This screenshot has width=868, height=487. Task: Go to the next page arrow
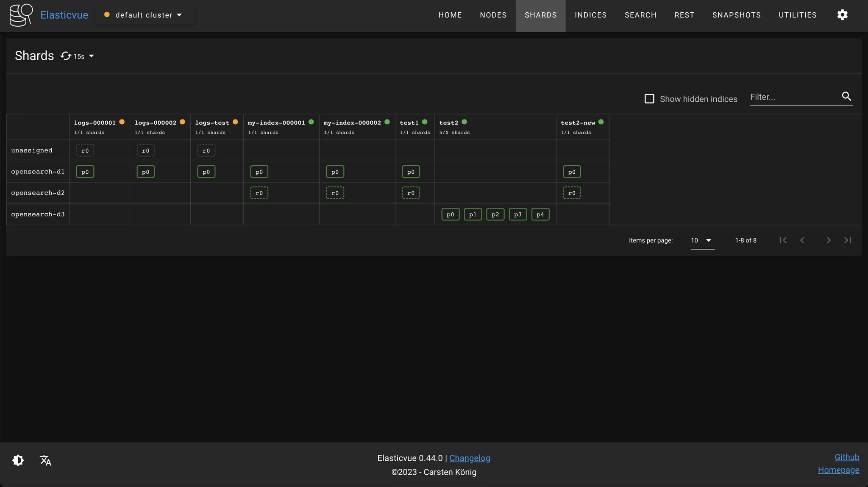coord(828,240)
